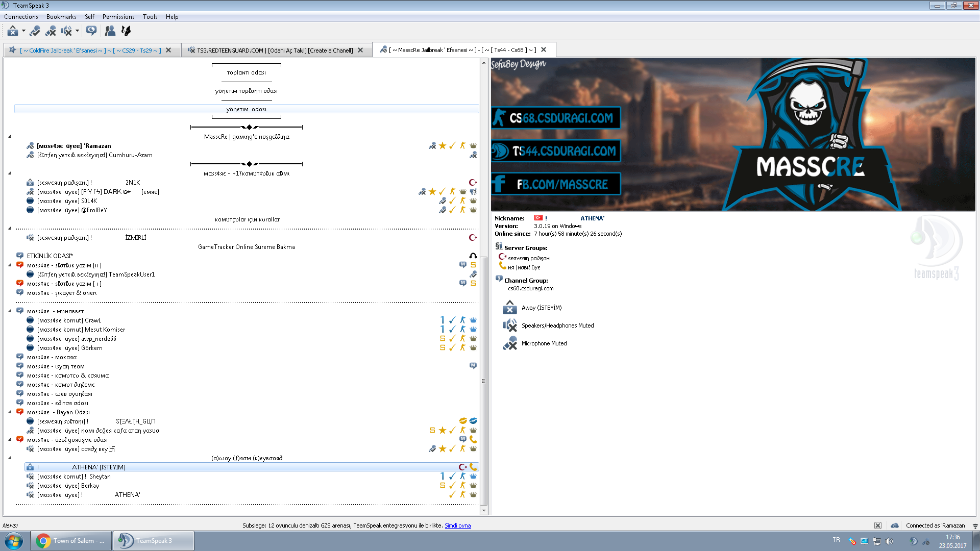The height and width of the screenshot is (551, 980).
Task: Click the connection quality signal icon
Action: coord(975,526)
